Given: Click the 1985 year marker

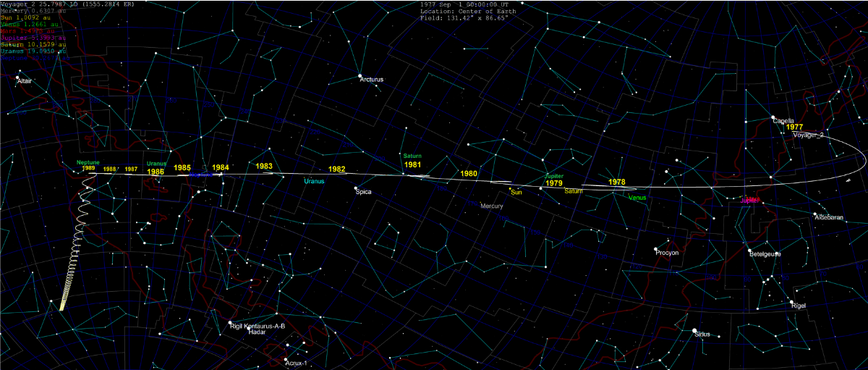Looking at the screenshot, I should click(182, 167).
